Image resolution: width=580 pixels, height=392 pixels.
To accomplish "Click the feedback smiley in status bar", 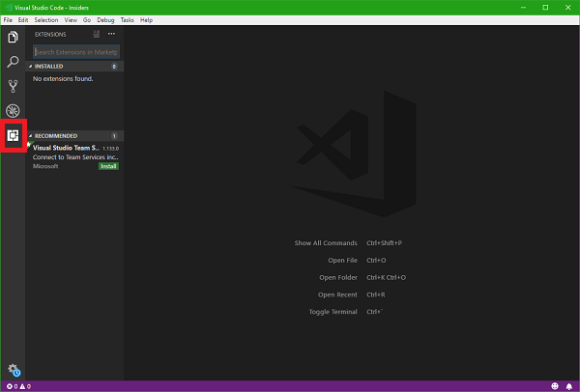I will (554, 386).
